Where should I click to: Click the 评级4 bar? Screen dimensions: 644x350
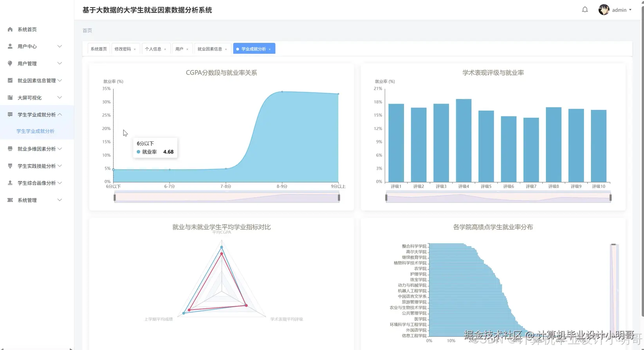(x=464, y=140)
